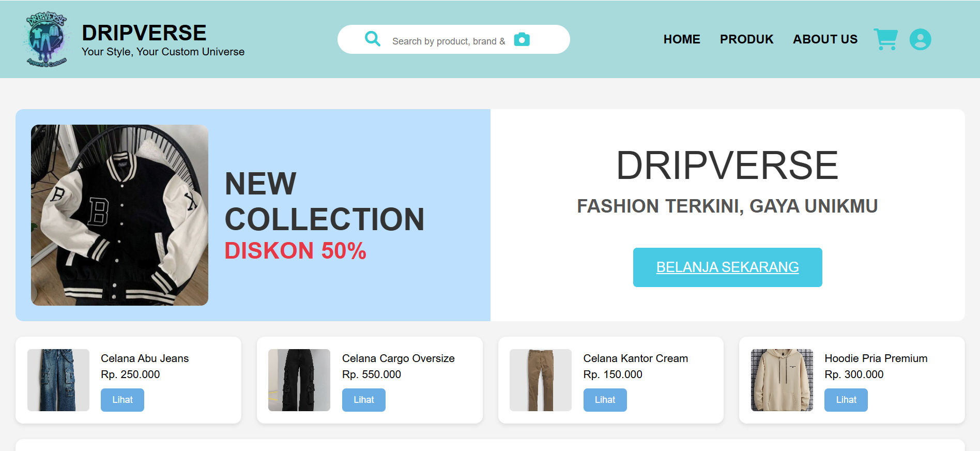View the Hoodie Pria Premium product
Image resolution: width=980 pixels, height=451 pixels.
click(x=846, y=400)
